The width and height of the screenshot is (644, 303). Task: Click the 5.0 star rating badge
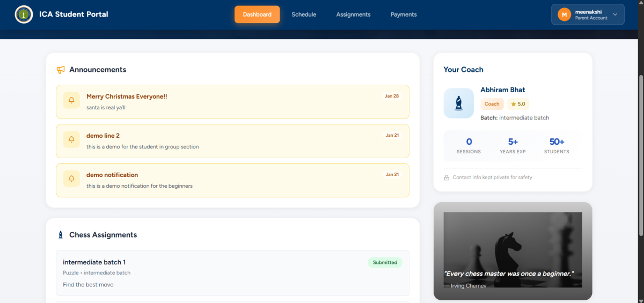click(x=518, y=104)
